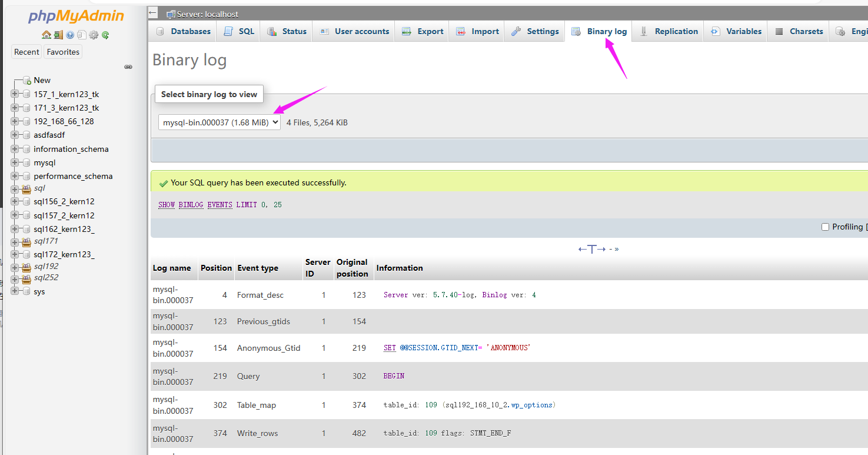Click the SHOW keyword link in the query
Image resolution: width=868 pixels, height=455 pixels.
(167, 205)
